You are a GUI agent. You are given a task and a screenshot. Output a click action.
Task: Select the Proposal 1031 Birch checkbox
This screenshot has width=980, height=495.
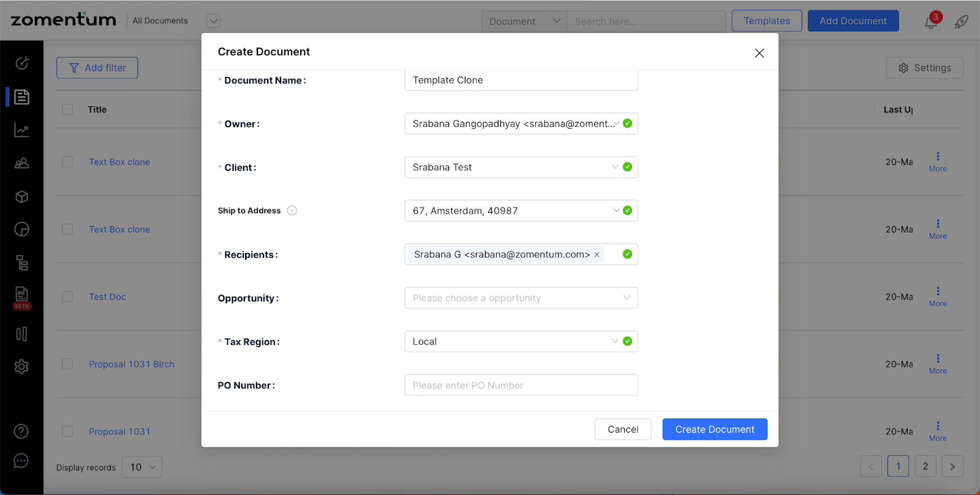point(67,364)
